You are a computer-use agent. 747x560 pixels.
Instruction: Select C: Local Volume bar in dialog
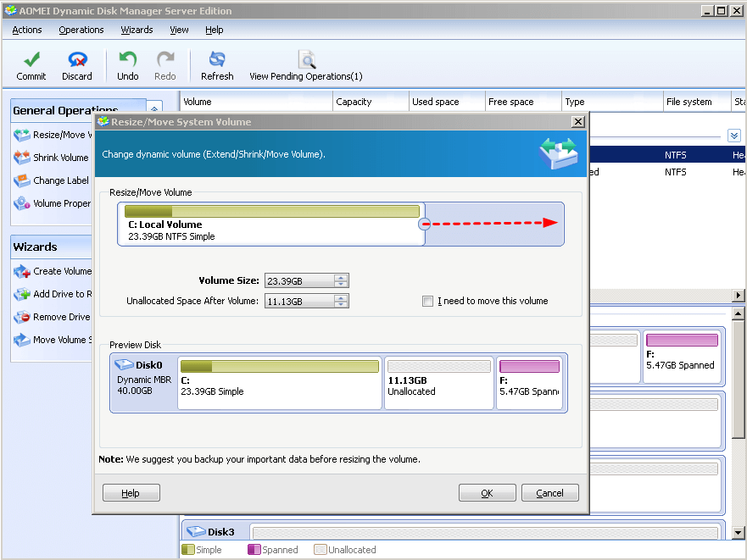pos(271,224)
